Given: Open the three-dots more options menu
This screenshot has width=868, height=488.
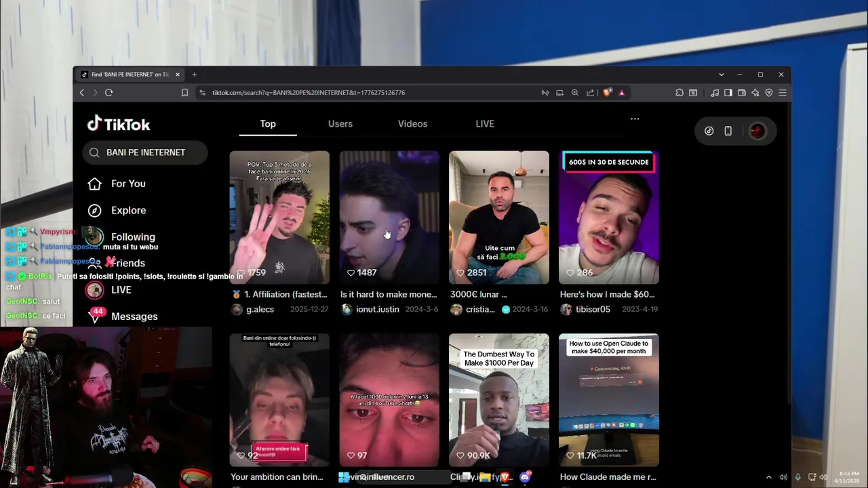Looking at the screenshot, I should pos(635,119).
